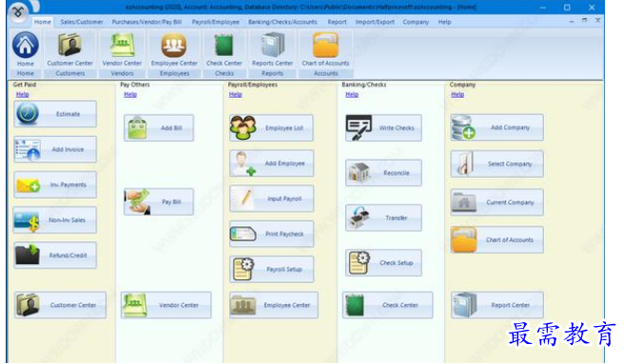
Task: Click Add Company
Action: [x=497, y=127]
